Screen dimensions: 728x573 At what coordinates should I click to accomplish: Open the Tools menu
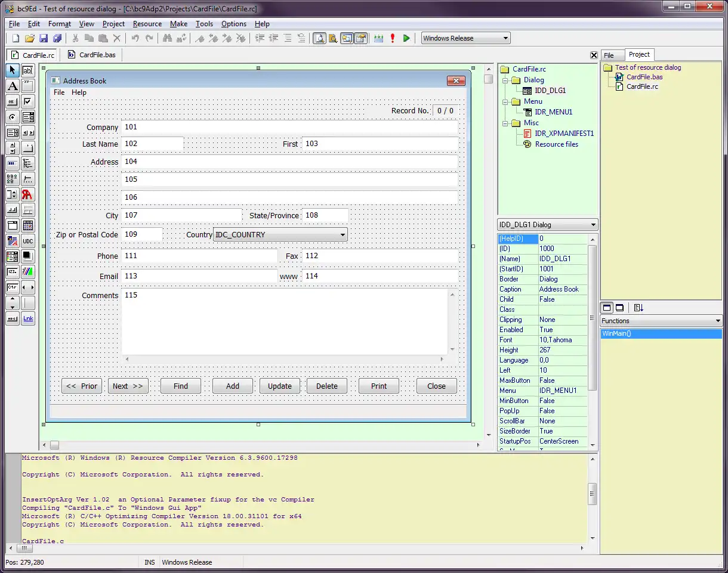tap(204, 24)
